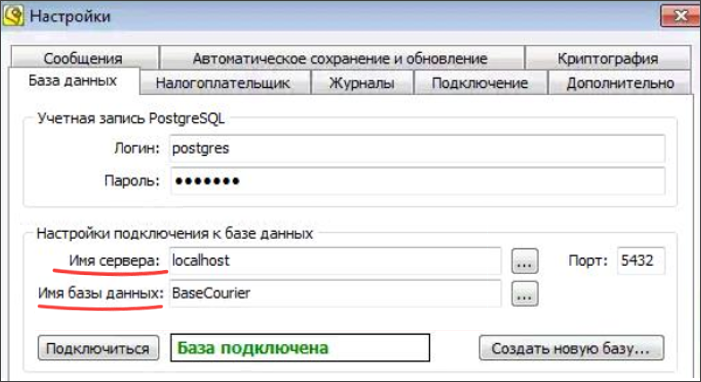Open the Сообщения tab
The width and height of the screenshot is (701, 382).
(x=85, y=58)
